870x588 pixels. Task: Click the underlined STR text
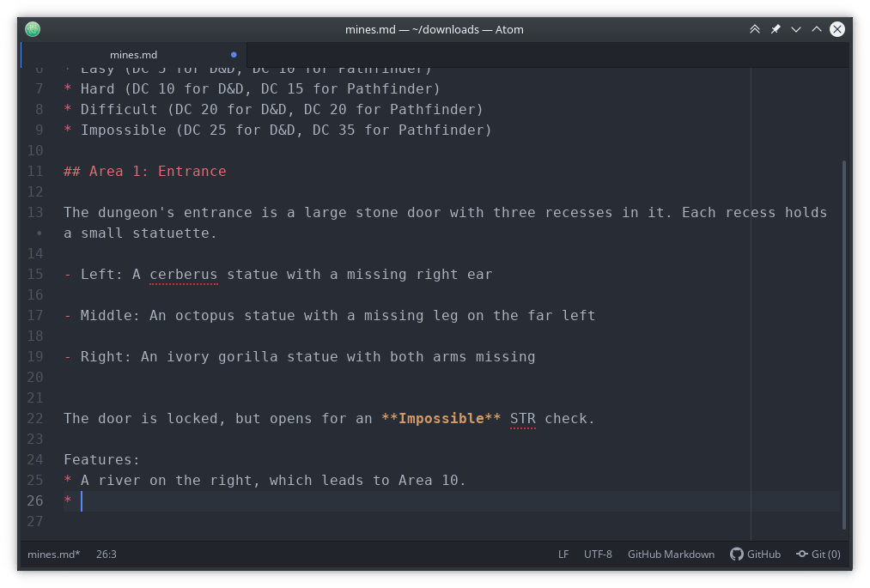(x=522, y=419)
